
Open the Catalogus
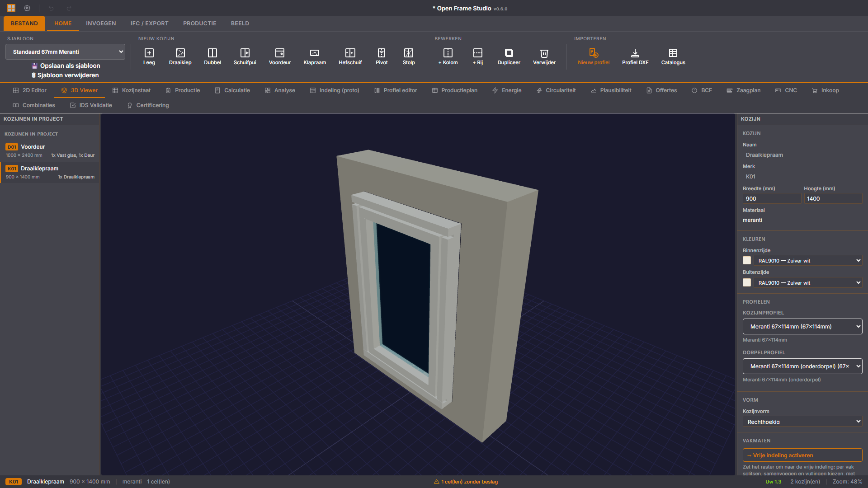673,57
